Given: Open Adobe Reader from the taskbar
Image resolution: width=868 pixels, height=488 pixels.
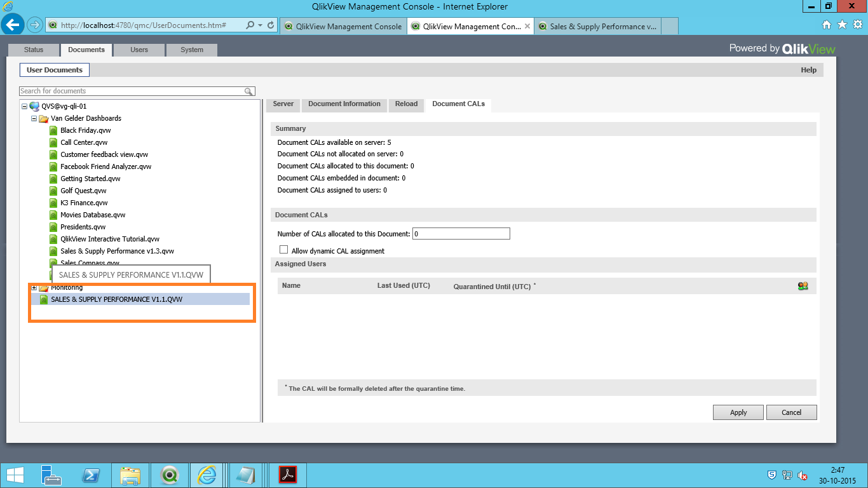Looking at the screenshot, I should (288, 475).
